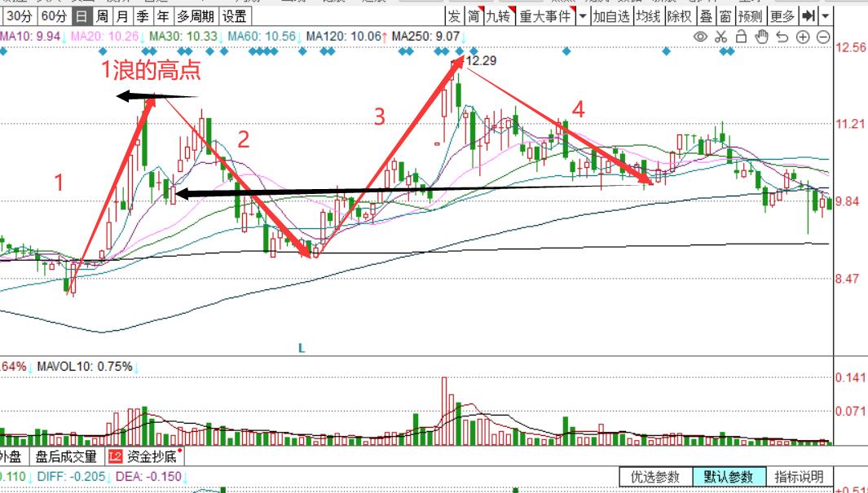This screenshot has width=868, height=493.
Task: Switch to 30分 period
Action: coord(20,16)
